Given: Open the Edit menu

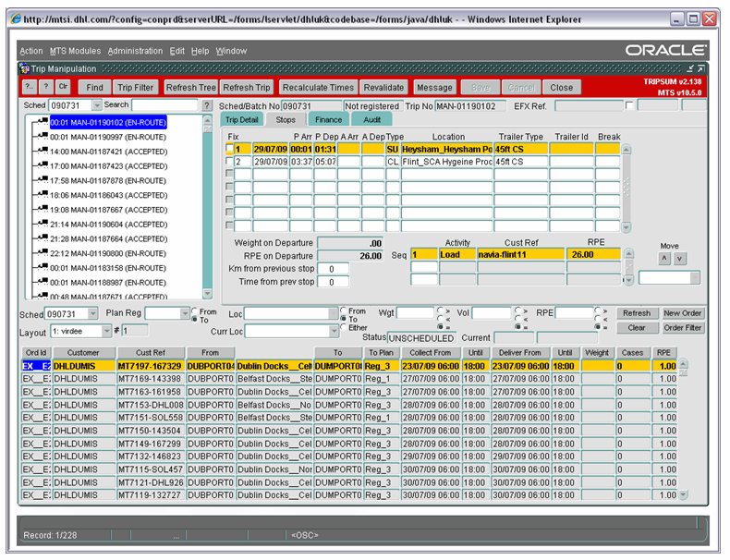Looking at the screenshot, I should point(176,51).
